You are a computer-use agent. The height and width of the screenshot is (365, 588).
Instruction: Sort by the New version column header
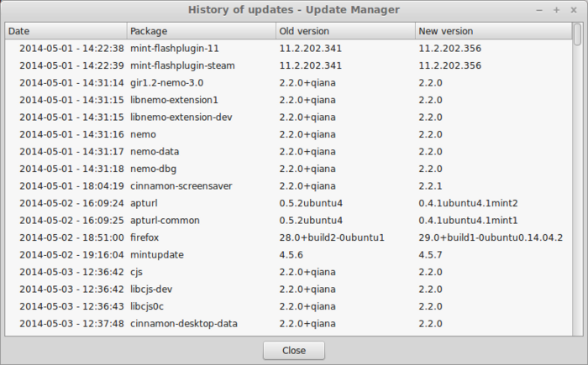492,31
